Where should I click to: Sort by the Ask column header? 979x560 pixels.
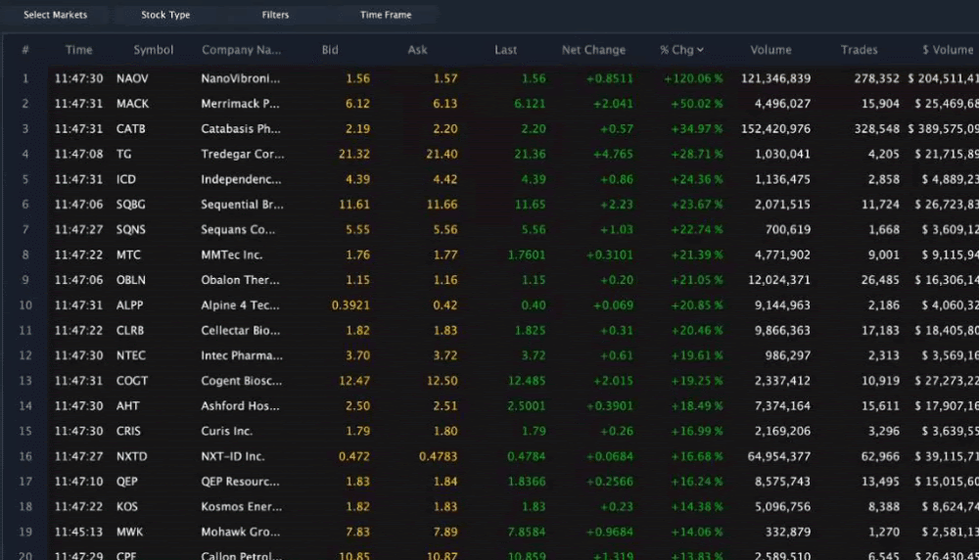pyautogui.click(x=417, y=50)
